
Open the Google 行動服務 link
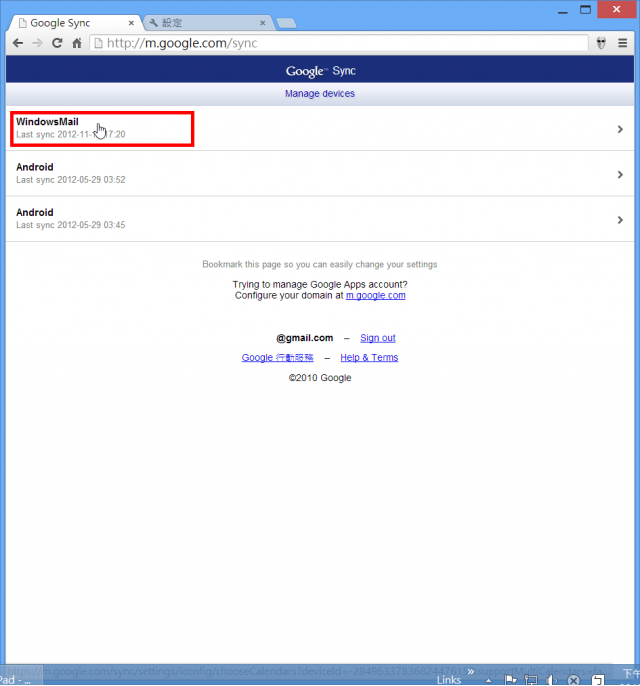[277, 357]
